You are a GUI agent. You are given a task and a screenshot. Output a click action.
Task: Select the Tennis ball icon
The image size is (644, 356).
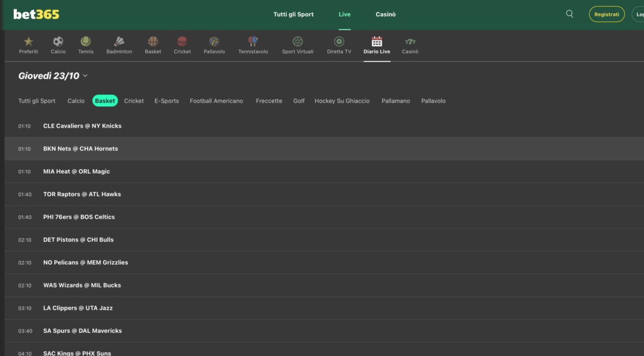(86, 42)
